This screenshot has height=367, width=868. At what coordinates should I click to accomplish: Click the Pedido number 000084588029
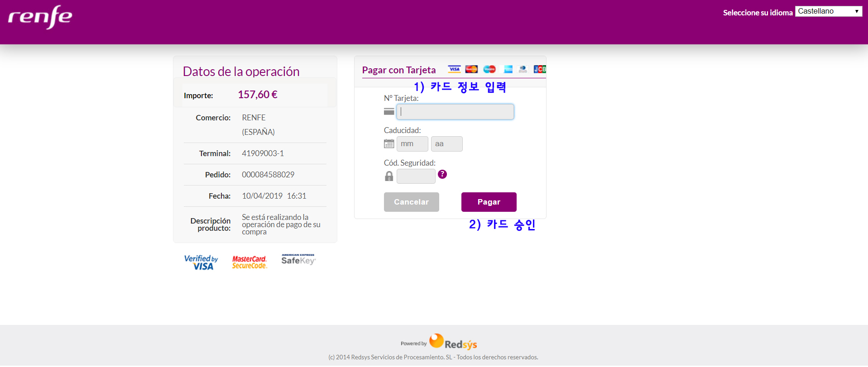[268, 175]
